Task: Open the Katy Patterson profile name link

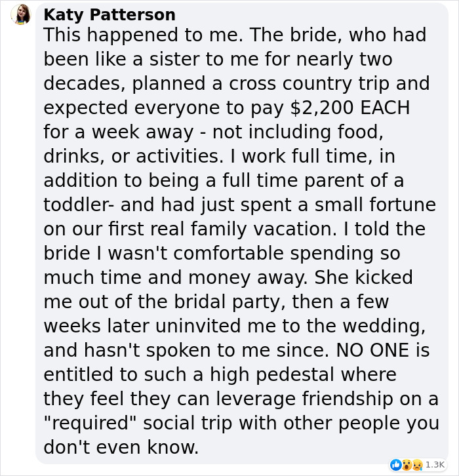Action: point(110,14)
